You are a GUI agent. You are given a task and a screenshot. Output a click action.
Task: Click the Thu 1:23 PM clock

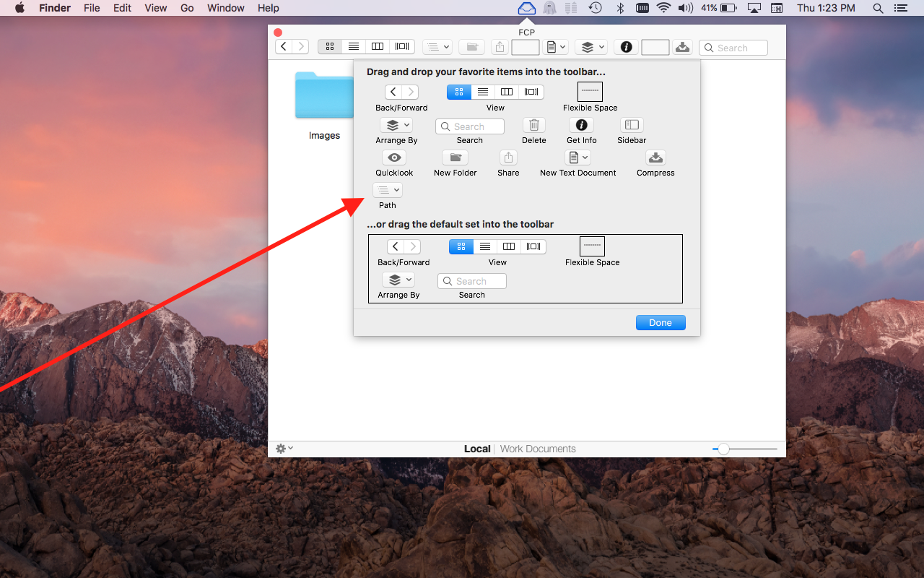(826, 8)
